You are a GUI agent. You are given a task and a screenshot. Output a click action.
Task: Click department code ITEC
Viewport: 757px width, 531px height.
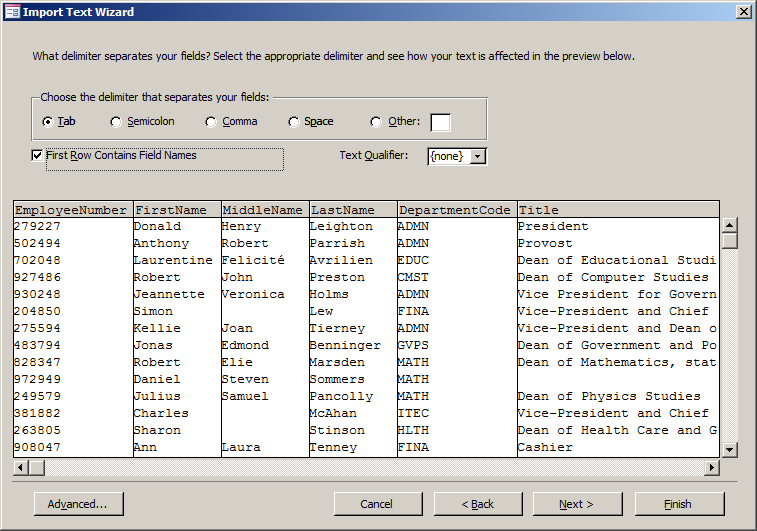pyautogui.click(x=413, y=413)
